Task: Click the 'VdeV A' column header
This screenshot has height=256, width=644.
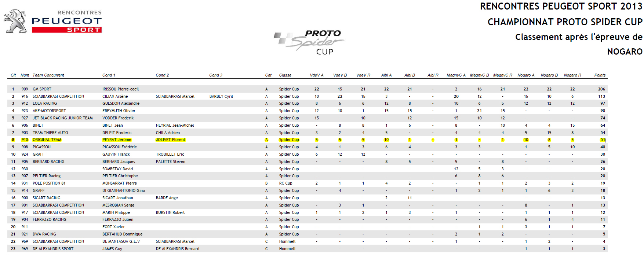Action: point(316,75)
